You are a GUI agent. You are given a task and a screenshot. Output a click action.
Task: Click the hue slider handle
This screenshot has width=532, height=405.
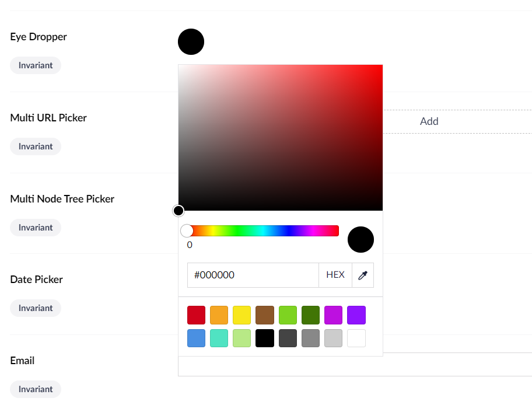[x=186, y=230]
